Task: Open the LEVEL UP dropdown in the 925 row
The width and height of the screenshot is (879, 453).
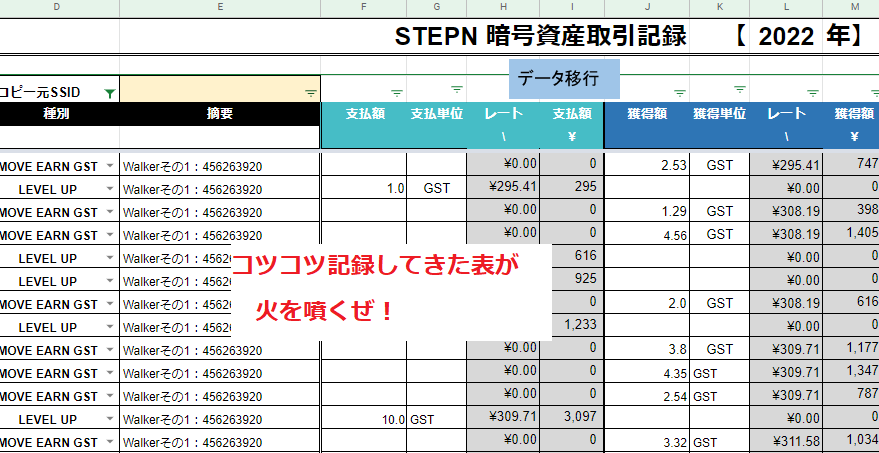Action: click(x=110, y=281)
